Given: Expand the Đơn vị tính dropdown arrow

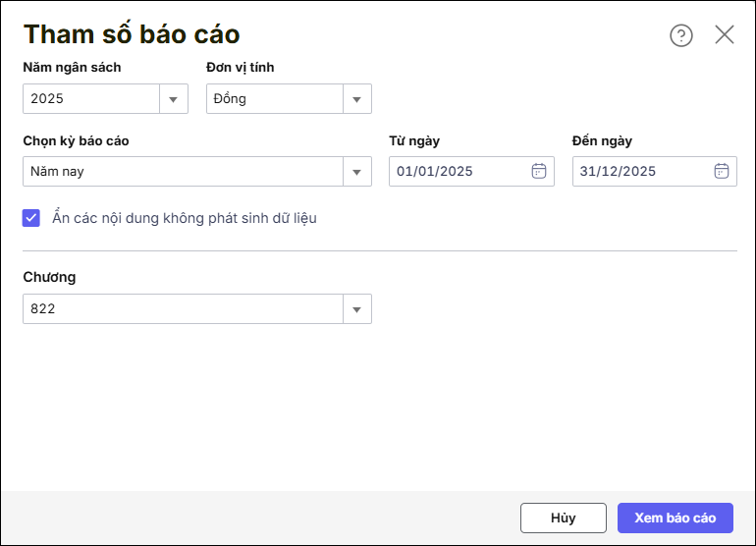Looking at the screenshot, I should coord(357,99).
